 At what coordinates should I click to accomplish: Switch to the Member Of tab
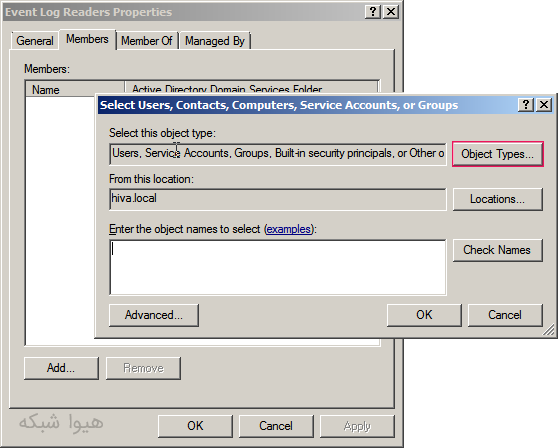147,41
